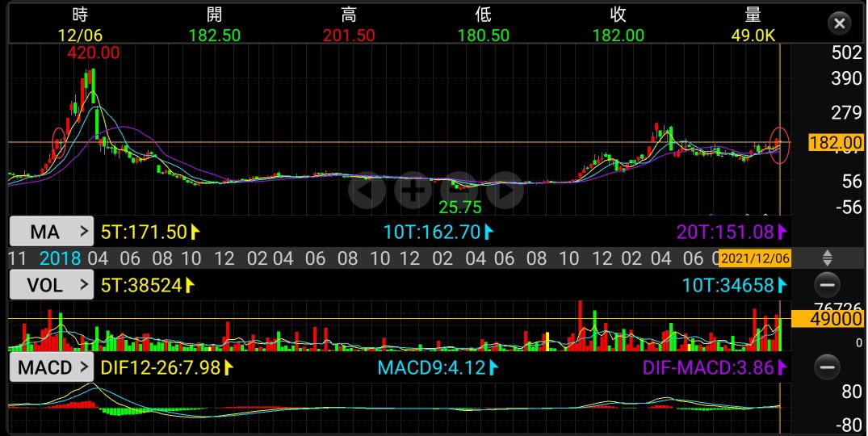Open the VOL indicator selector

51,284
